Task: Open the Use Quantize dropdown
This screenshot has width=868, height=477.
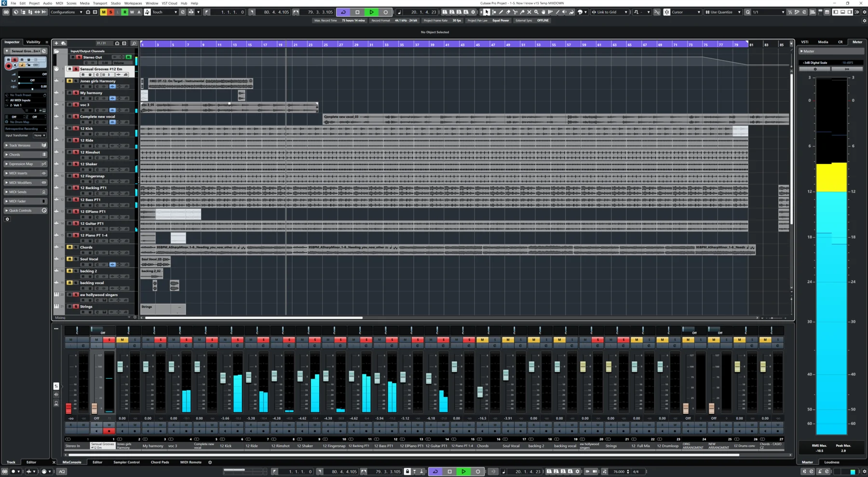Action: [x=723, y=12]
